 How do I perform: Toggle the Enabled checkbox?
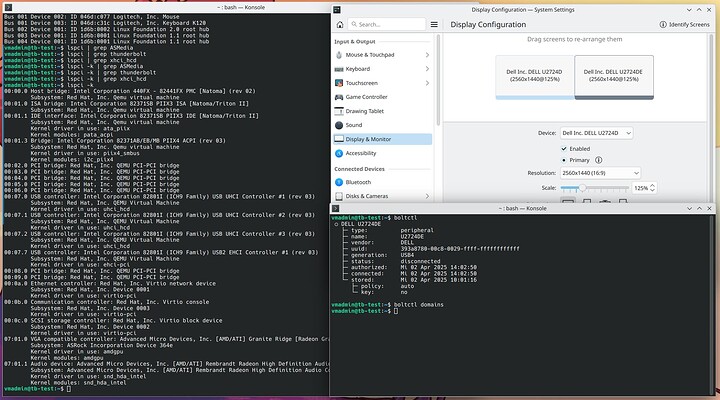564,147
